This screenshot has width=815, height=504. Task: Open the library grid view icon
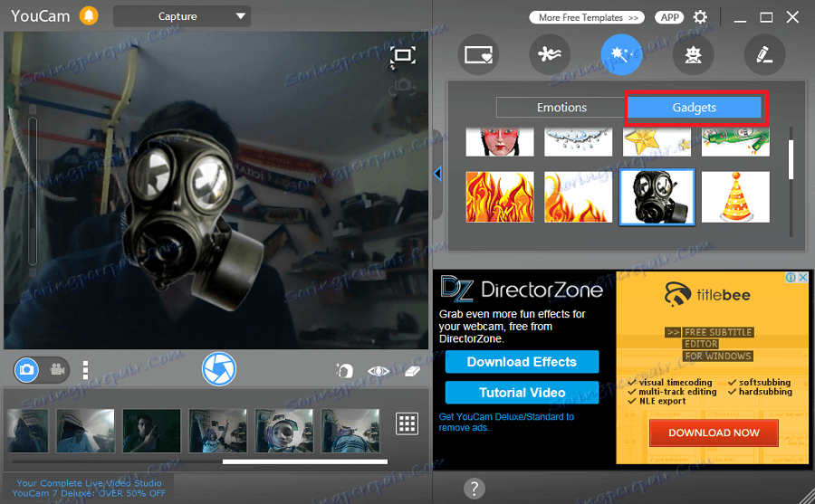pos(407,424)
